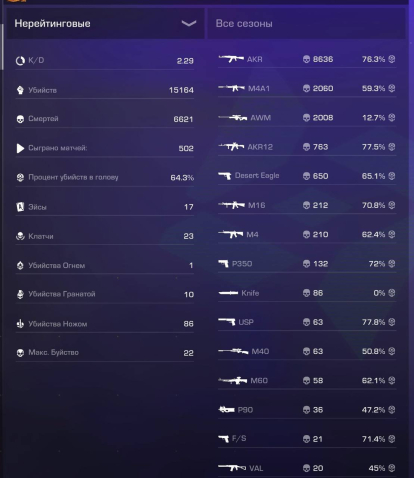The height and width of the screenshot is (478, 414).
Task: Click the play icon beside Сыграно матчей
Action: pyautogui.click(x=20, y=148)
